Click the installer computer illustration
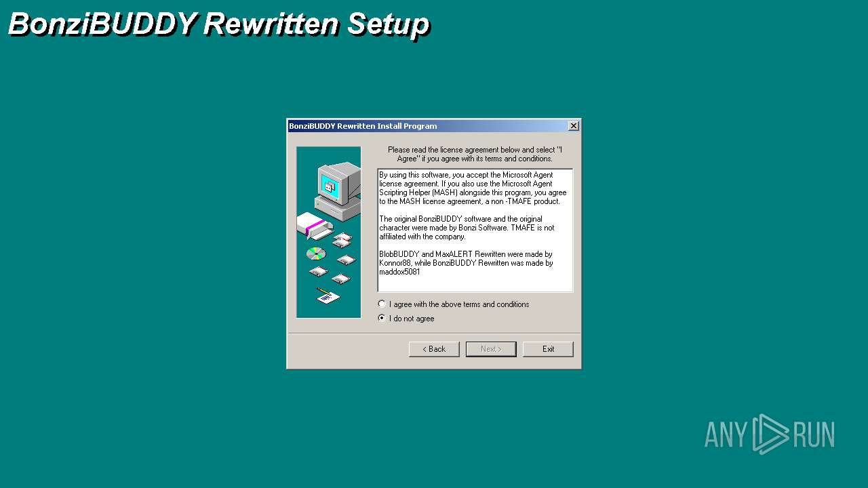The height and width of the screenshot is (488, 868). [329, 232]
